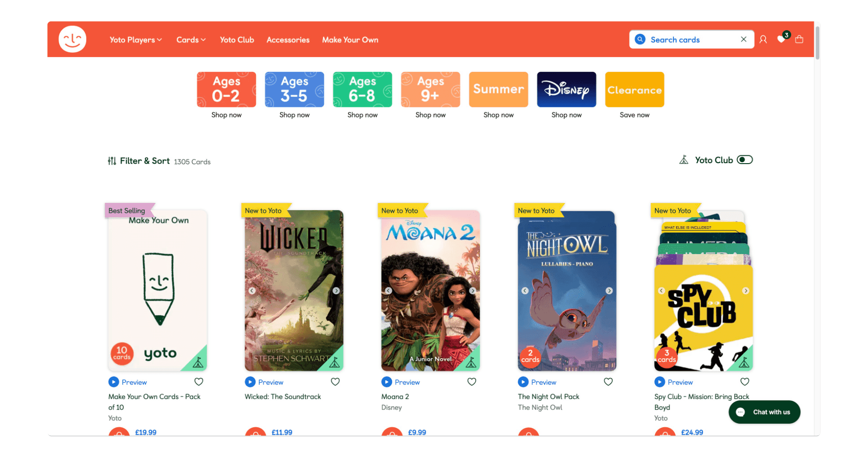Toggle the Yoto Club switch
This screenshot has height=457, width=868.
pyautogui.click(x=745, y=160)
